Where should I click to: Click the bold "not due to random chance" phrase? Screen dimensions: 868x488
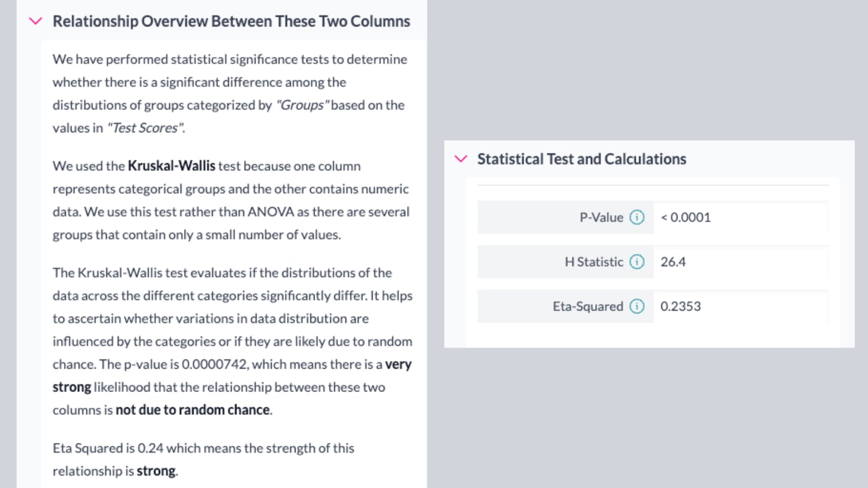[x=193, y=410]
